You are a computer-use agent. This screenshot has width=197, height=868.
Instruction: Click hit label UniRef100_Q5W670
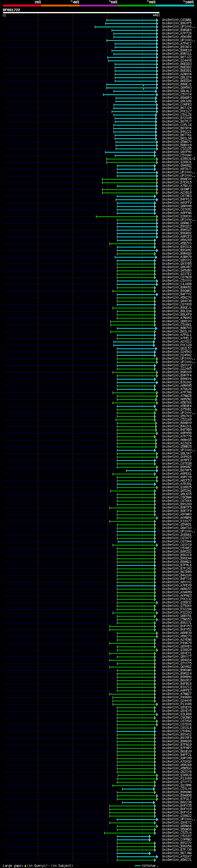176,142
